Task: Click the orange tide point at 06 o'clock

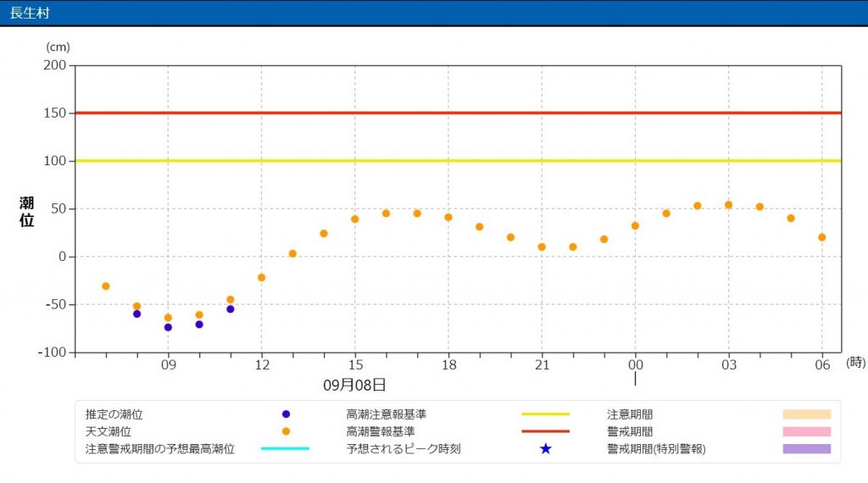Action: 822,236
